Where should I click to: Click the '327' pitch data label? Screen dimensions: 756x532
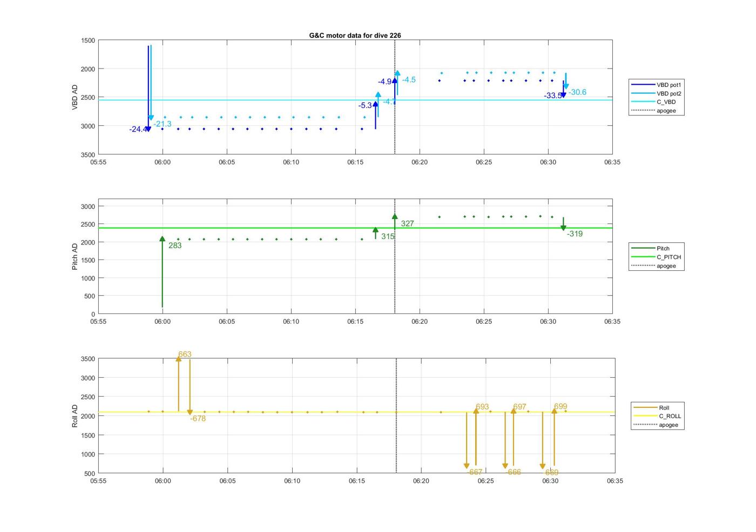coord(407,224)
